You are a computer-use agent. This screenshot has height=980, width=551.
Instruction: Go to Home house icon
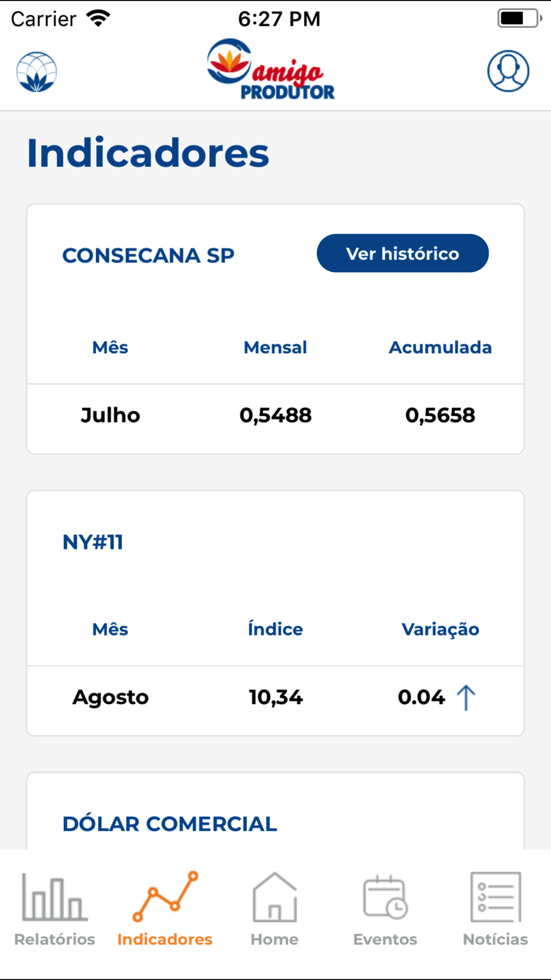pos(274,897)
